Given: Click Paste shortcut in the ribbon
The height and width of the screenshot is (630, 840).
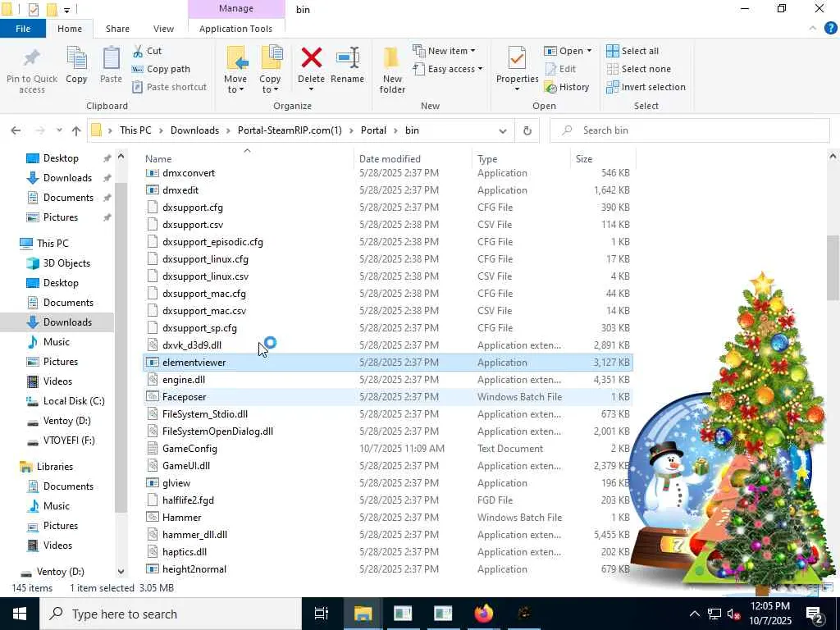Looking at the screenshot, I should (169, 87).
